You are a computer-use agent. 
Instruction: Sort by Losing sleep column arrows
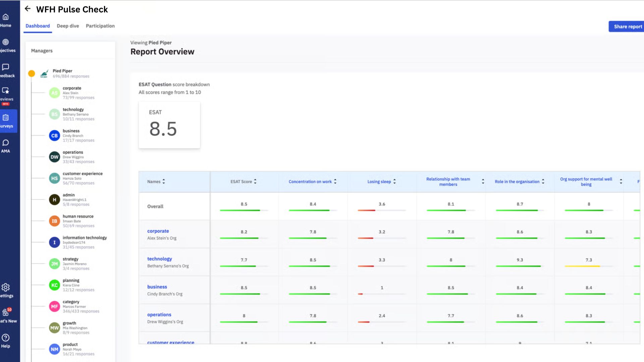click(394, 181)
